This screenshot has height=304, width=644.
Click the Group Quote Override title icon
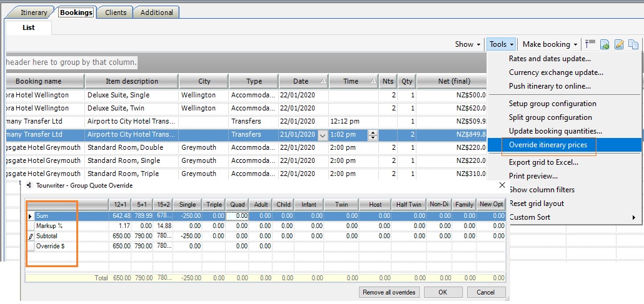[29, 185]
